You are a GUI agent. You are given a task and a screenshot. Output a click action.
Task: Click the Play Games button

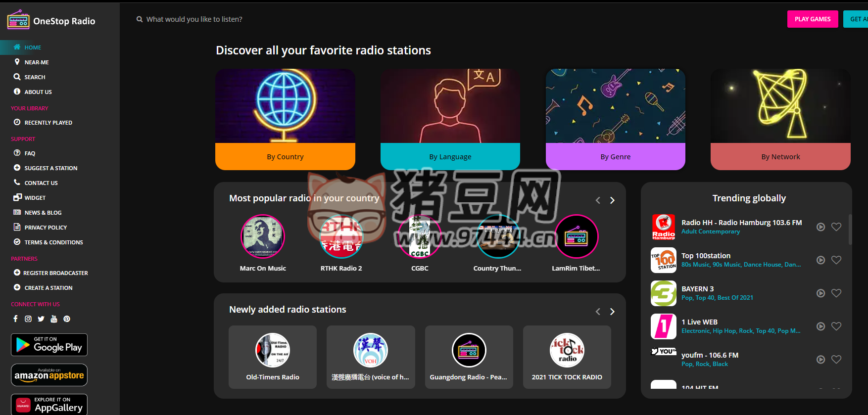point(813,19)
